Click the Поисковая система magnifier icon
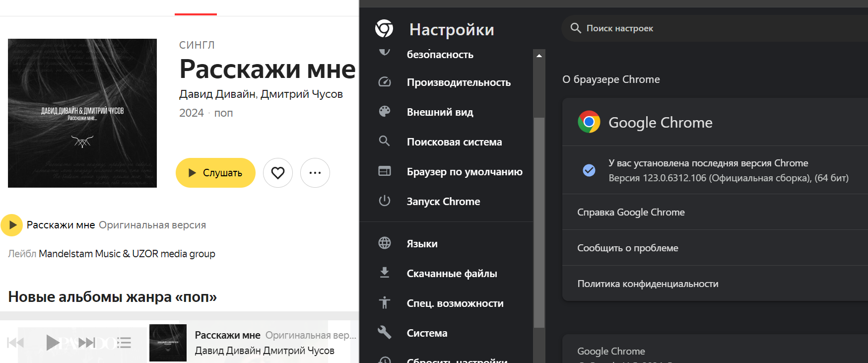This screenshot has height=363, width=868. 385,141
